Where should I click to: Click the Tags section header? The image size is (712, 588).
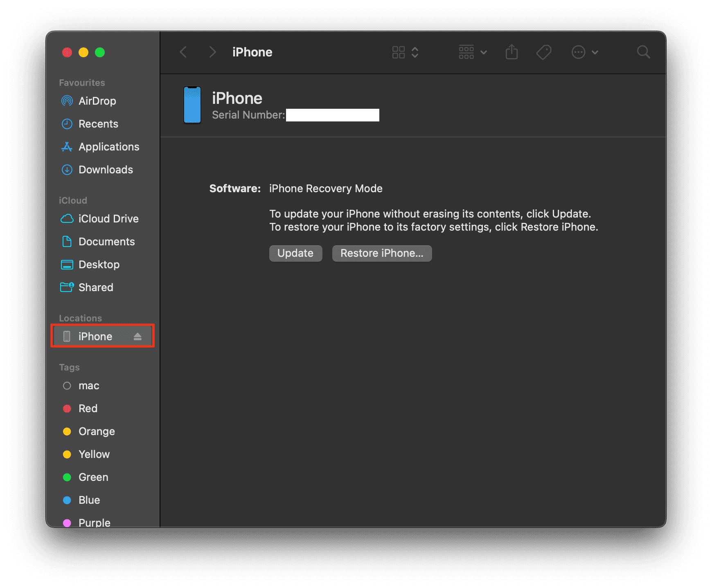tap(69, 367)
